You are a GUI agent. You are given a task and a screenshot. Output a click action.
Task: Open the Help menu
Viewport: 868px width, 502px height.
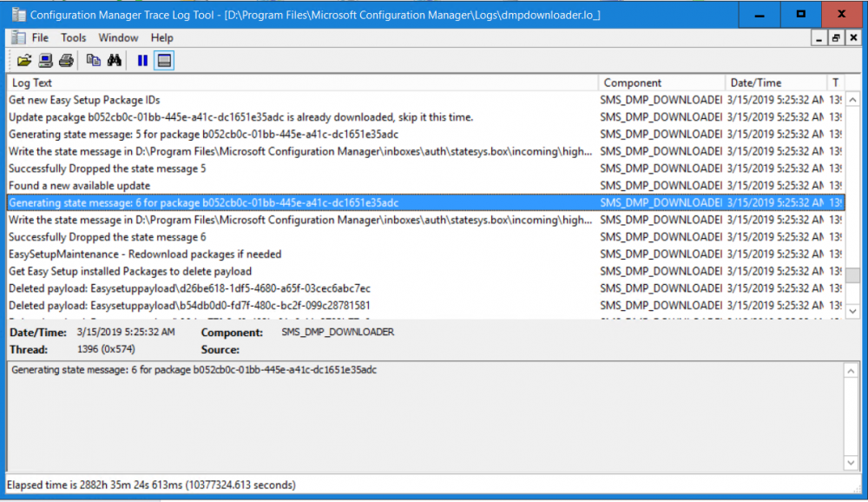tap(161, 37)
